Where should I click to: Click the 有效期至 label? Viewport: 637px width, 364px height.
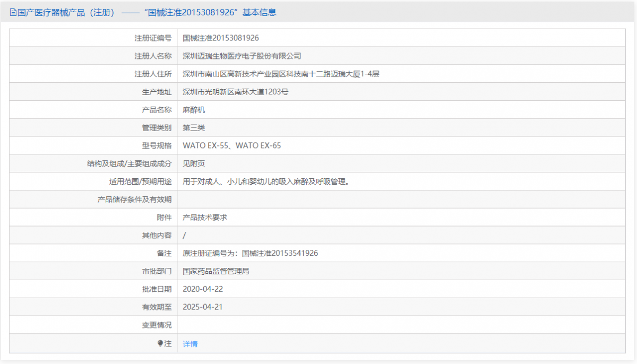pos(157,307)
